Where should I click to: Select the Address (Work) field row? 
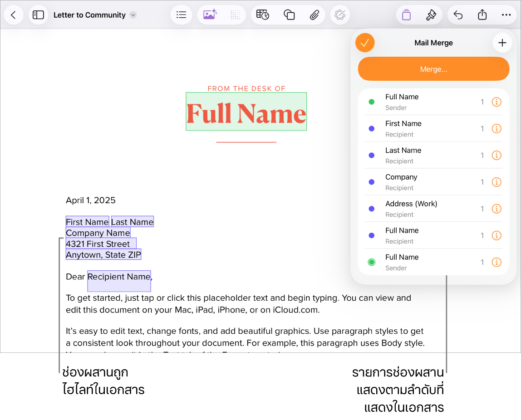(433, 209)
